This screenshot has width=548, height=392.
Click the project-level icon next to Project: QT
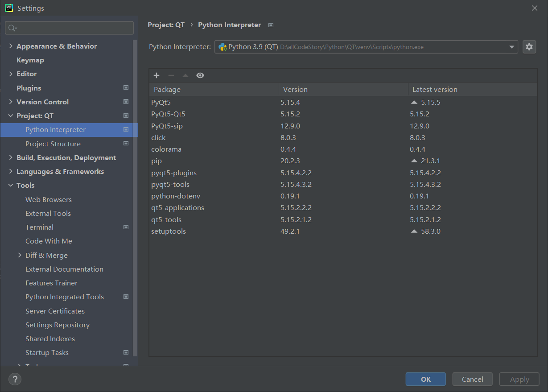tap(126, 116)
